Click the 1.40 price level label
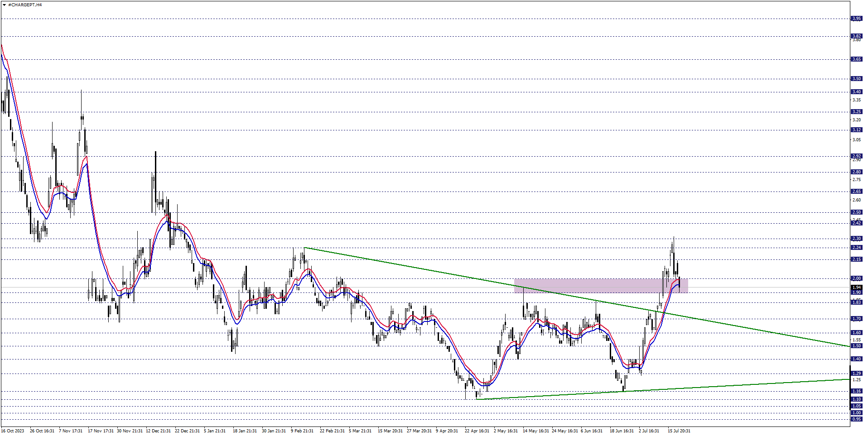 (x=856, y=359)
